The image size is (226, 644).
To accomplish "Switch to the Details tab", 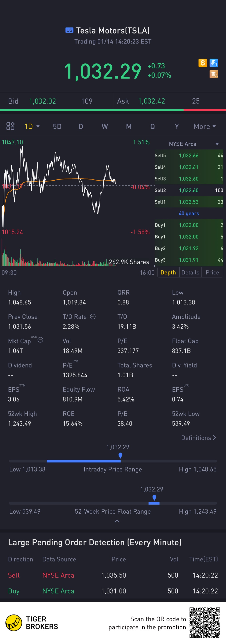I will tap(190, 272).
